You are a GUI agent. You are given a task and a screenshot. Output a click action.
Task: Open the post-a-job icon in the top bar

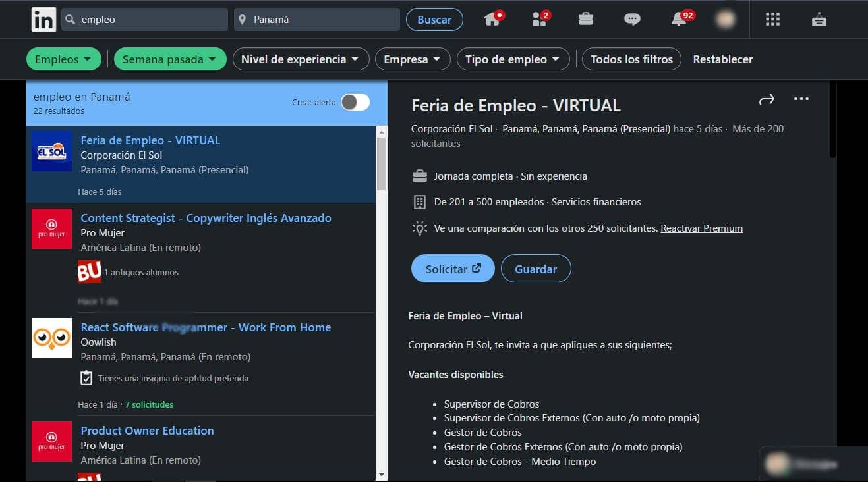click(x=819, y=19)
